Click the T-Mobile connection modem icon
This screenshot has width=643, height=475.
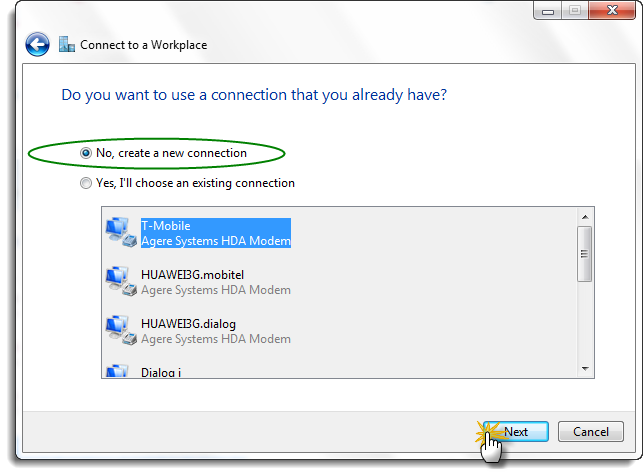(x=121, y=233)
